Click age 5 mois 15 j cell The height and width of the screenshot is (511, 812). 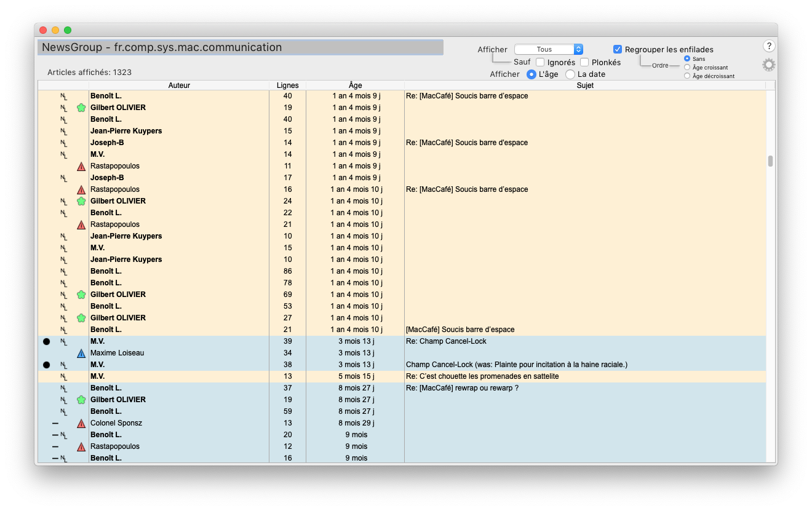click(x=356, y=376)
